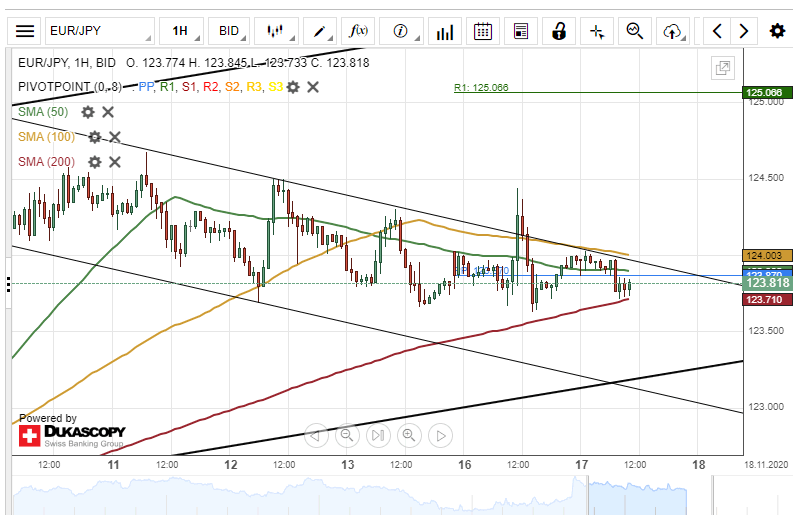This screenshot has height=521, width=795.
Task: Click the date 13 on time axis
Action: tap(348, 465)
